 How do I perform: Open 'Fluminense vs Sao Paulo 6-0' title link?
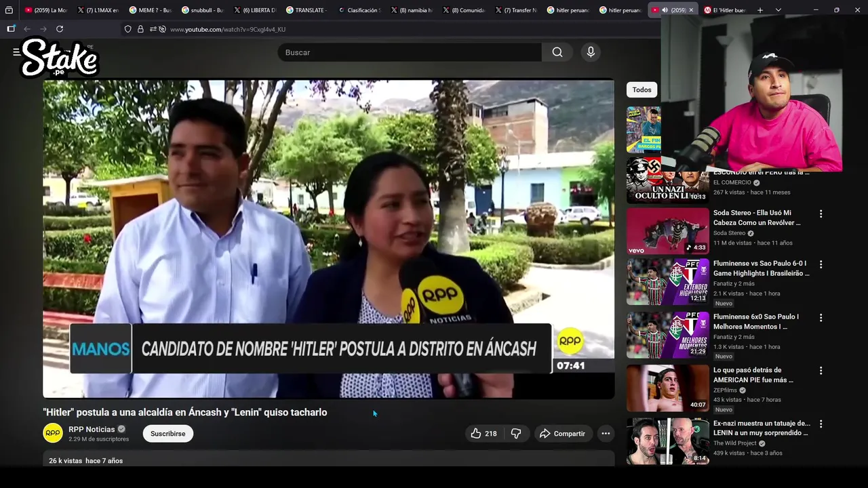pyautogui.click(x=762, y=268)
